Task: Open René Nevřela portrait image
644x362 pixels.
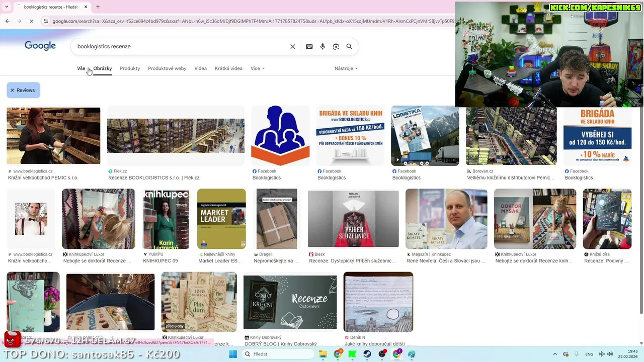Action: pyautogui.click(x=446, y=219)
